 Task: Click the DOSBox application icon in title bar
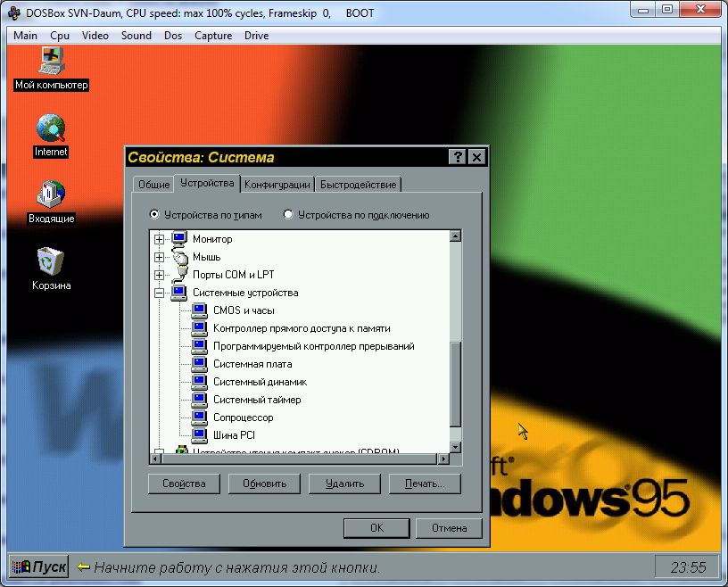point(14,12)
